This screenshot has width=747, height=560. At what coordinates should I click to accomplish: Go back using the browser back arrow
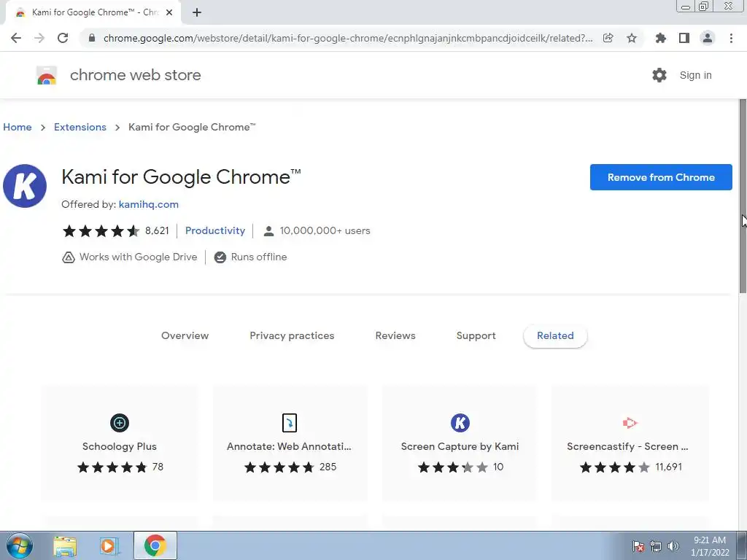[16, 38]
